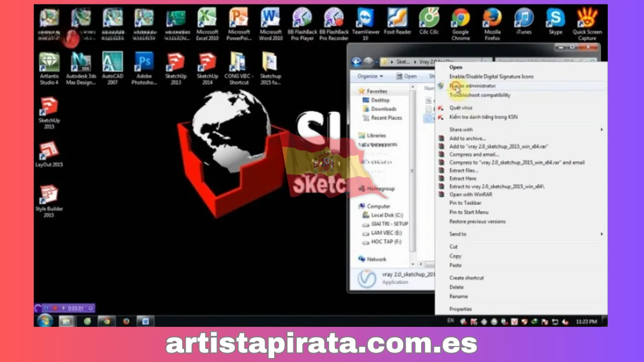The width and height of the screenshot is (644, 362).
Task: Open the Adobe Photoshop desktop shortcut
Action: click(x=144, y=68)
